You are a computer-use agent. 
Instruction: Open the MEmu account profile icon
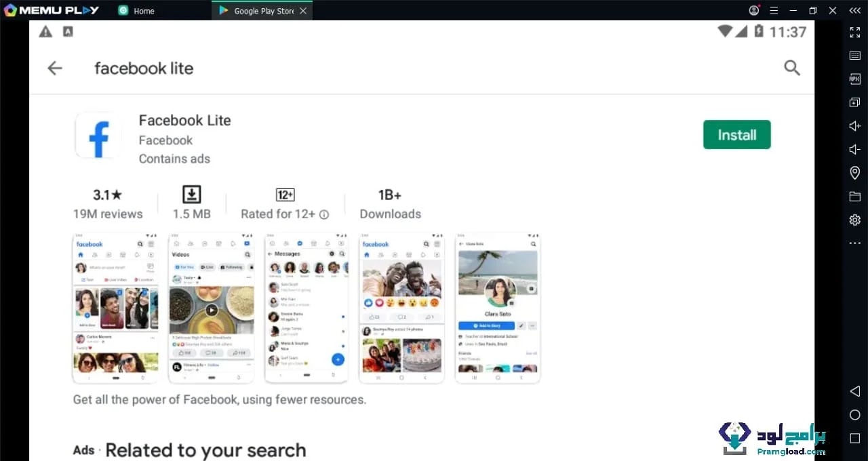(754, 10)
